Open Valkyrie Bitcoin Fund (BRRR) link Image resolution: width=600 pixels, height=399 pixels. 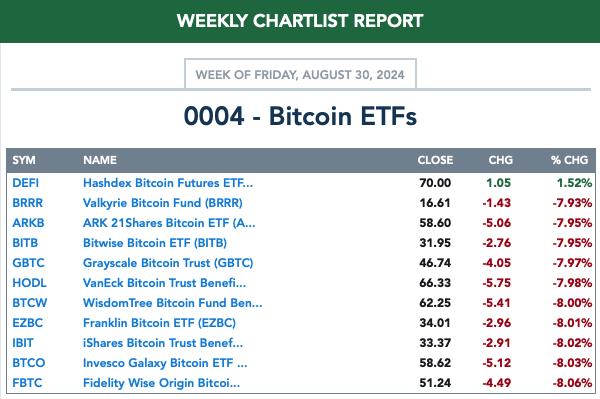tap(163, 203)
